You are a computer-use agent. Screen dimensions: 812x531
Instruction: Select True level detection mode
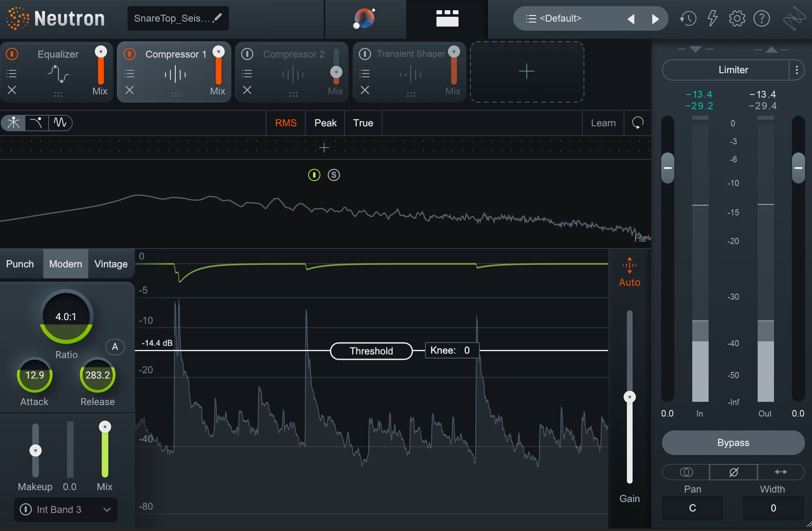pos(363,123)
